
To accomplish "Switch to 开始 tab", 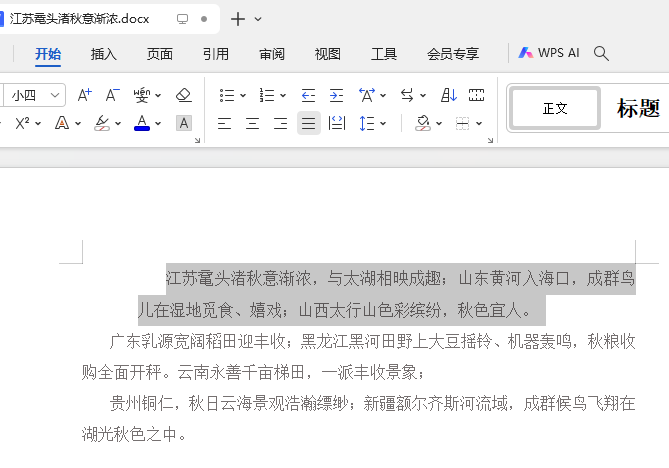I will coord(48,54).
